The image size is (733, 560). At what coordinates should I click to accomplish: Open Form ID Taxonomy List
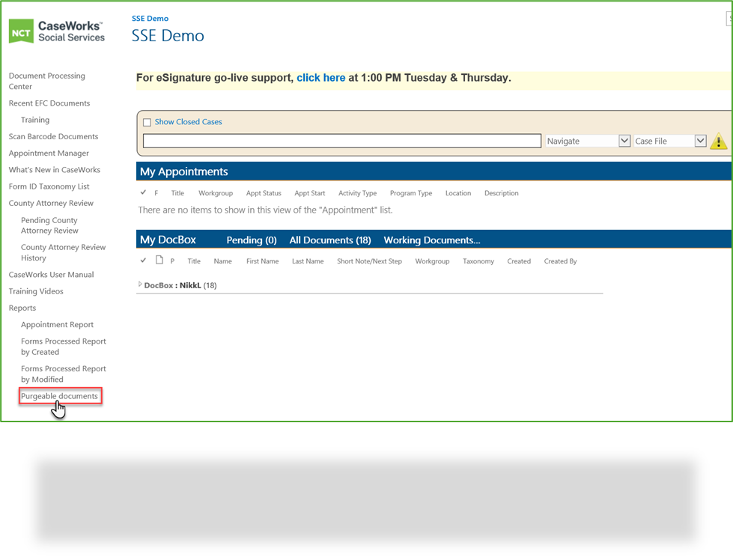[49, 186]
